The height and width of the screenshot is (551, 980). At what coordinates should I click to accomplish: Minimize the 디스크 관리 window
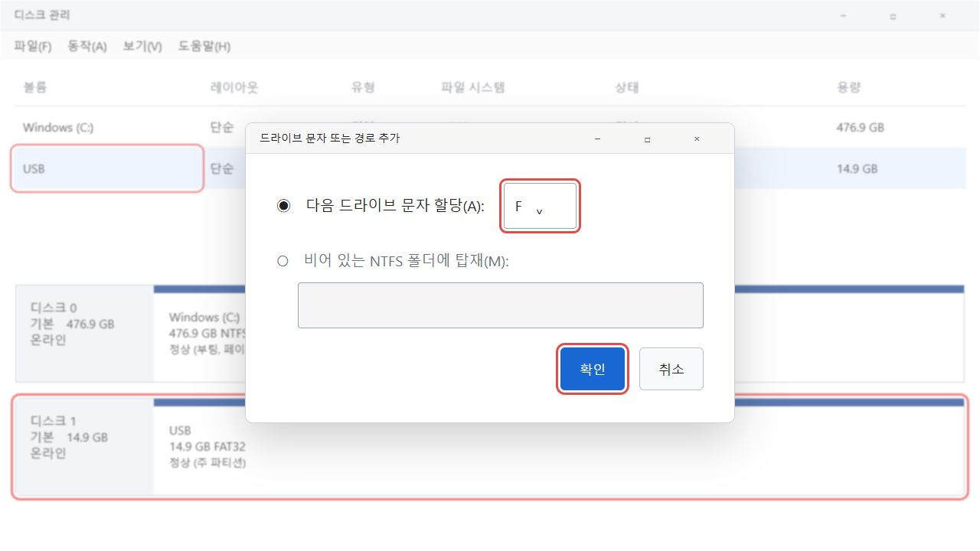843,15
